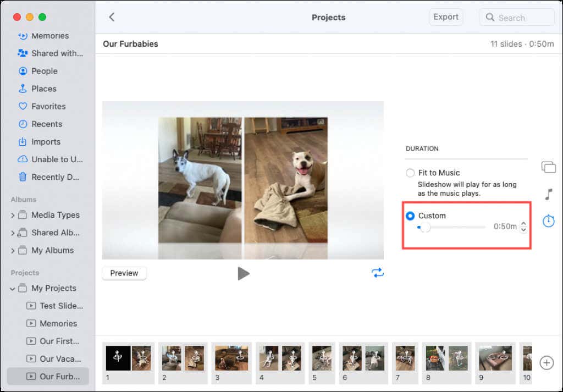The image size is (563, 392).
Task: Select slide 7 thumbnail
Action: pos(405,362)
